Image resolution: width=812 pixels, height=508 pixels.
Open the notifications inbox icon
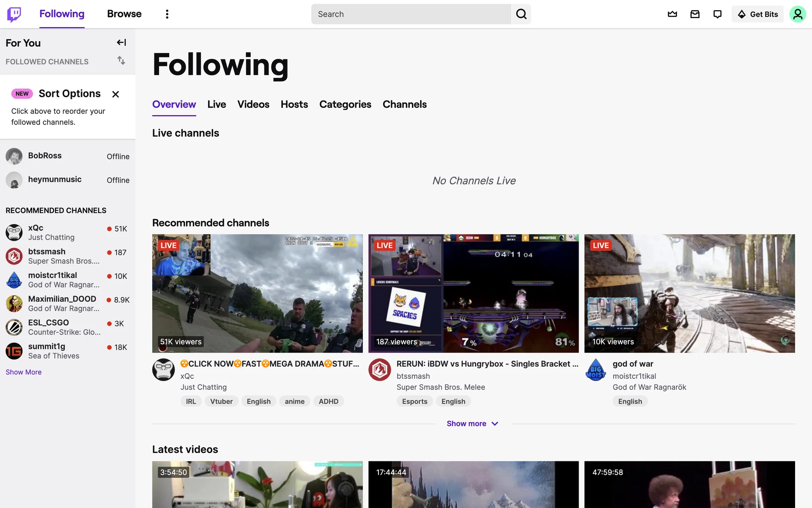pos(695,14)
